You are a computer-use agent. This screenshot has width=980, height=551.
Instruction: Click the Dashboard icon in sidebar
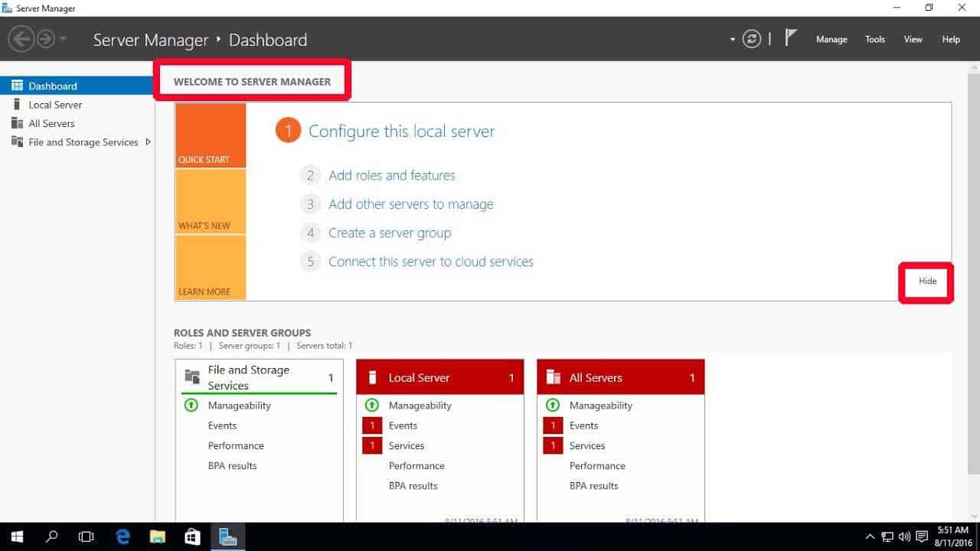click(x=17, y=86)
